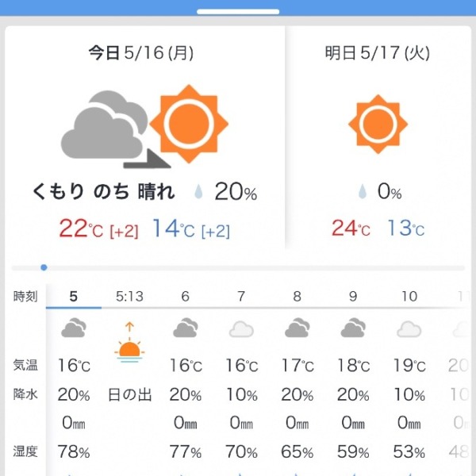Tap the 53% humidity value
Screen dimensions: 476x476
pyautogui.click(x=409, y=451)
